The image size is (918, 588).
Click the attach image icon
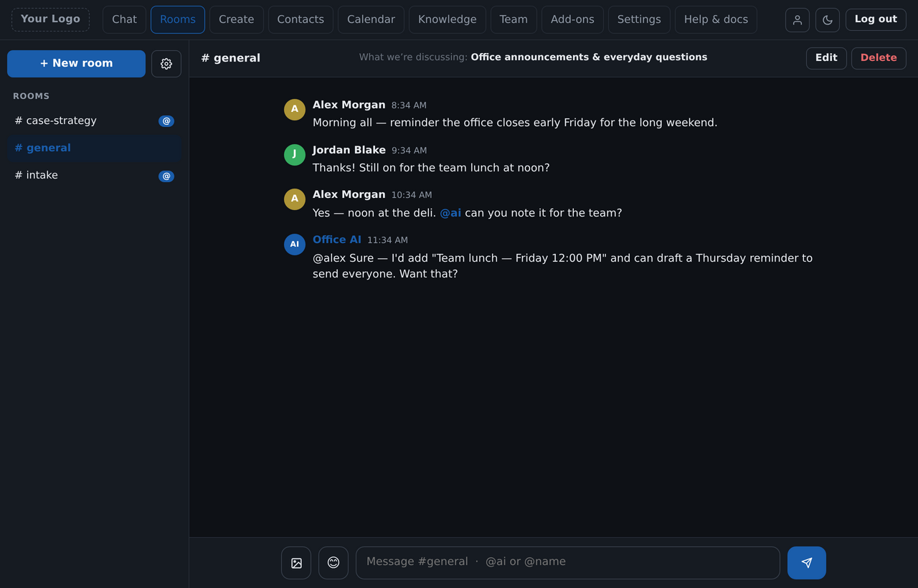pos(296,563)
